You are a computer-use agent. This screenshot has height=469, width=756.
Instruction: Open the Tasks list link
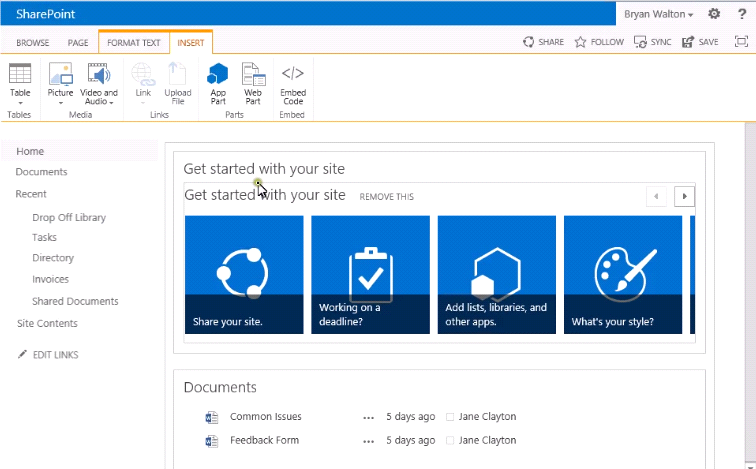tap(44, 238)
